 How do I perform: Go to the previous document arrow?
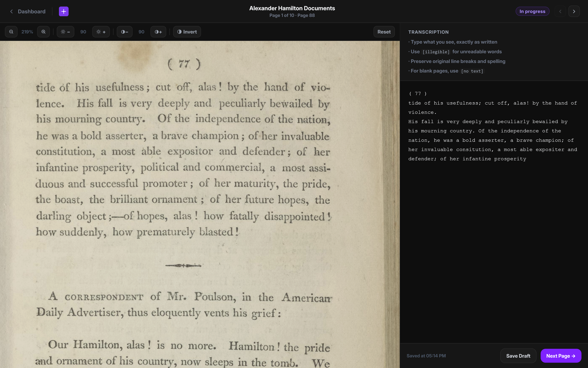coord(560,11)
